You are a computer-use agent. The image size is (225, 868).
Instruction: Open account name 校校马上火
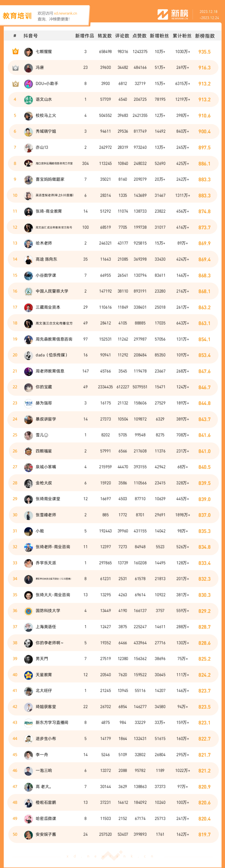(46, 116)
